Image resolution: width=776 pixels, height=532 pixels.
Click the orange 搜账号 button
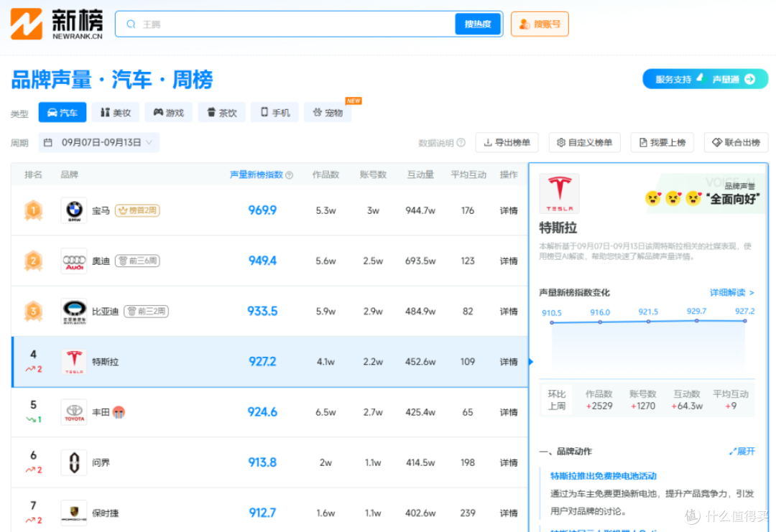tap(540, 24)
